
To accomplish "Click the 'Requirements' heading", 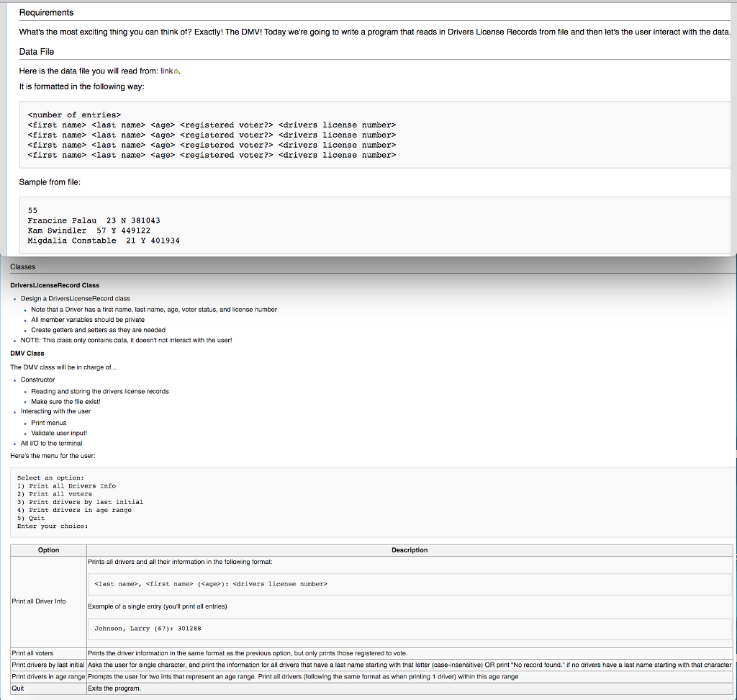I will pos(46,13).
